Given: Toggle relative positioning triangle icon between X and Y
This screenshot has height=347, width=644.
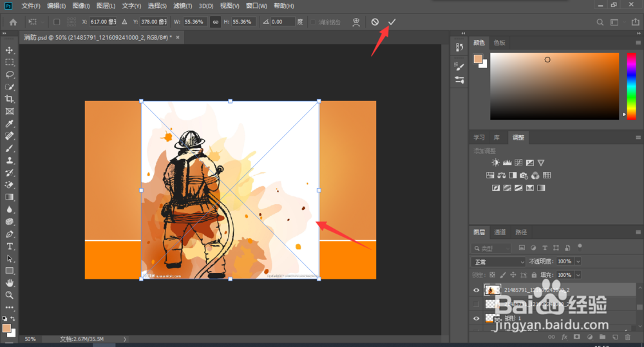Looking at the screenshot, I should pyautogui.click(x=124, y=22).
